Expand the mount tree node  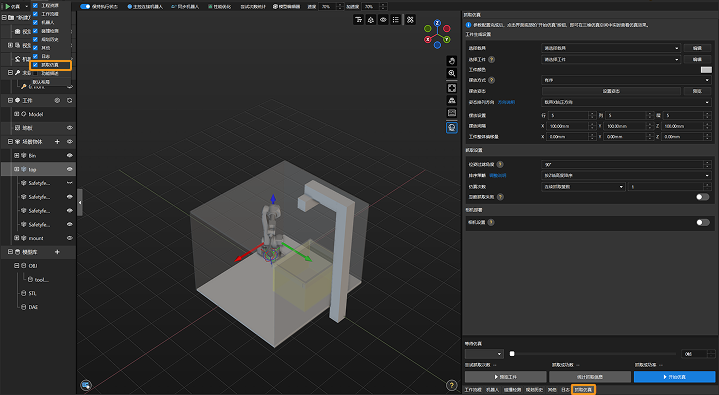16,238
